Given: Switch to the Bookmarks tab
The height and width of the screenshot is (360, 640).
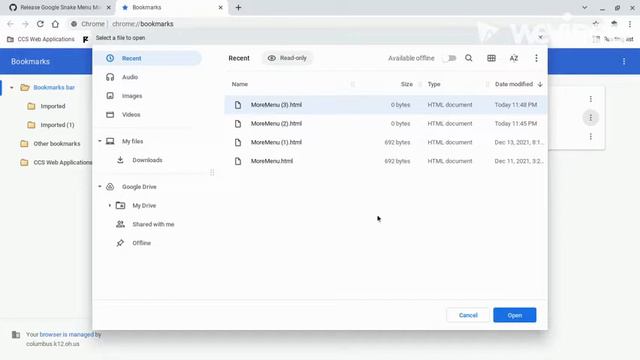Looking at the screenshot, I should point(172,7).
